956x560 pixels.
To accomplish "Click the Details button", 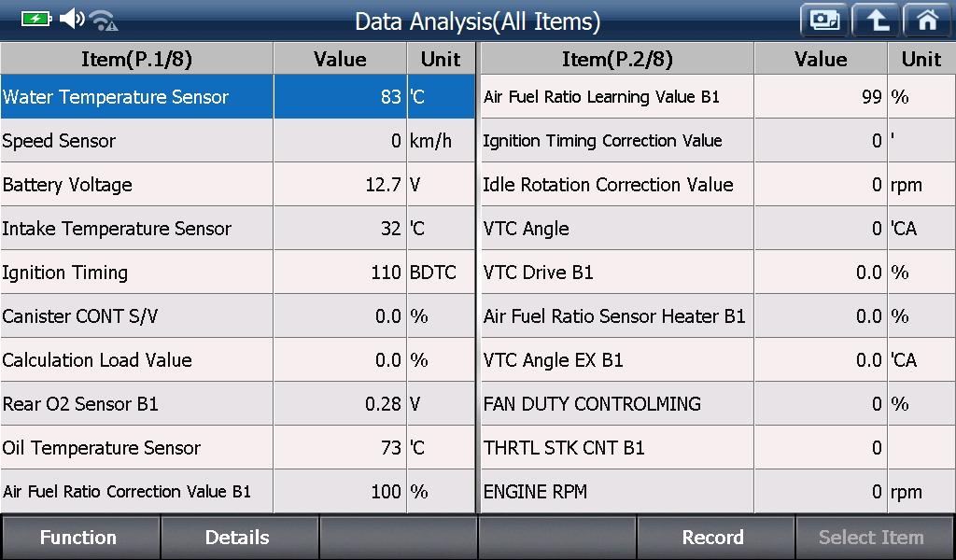I will [x=239, y=538].
